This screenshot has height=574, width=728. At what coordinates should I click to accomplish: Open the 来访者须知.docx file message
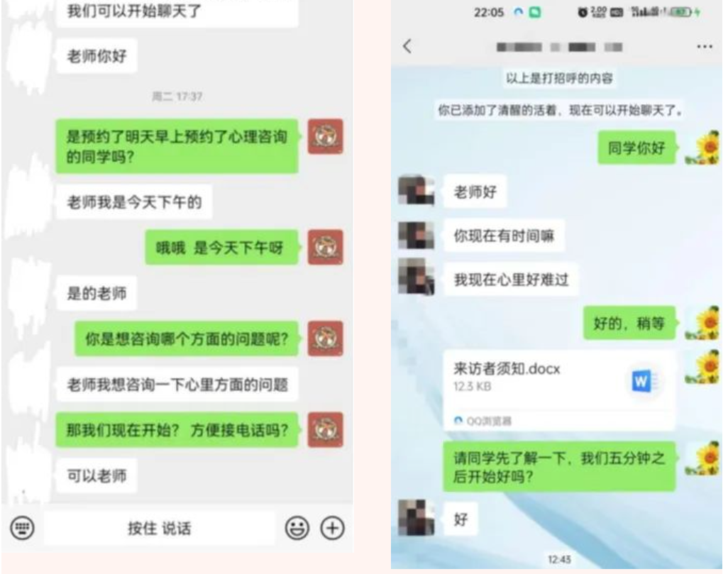[x=559, y=390]
